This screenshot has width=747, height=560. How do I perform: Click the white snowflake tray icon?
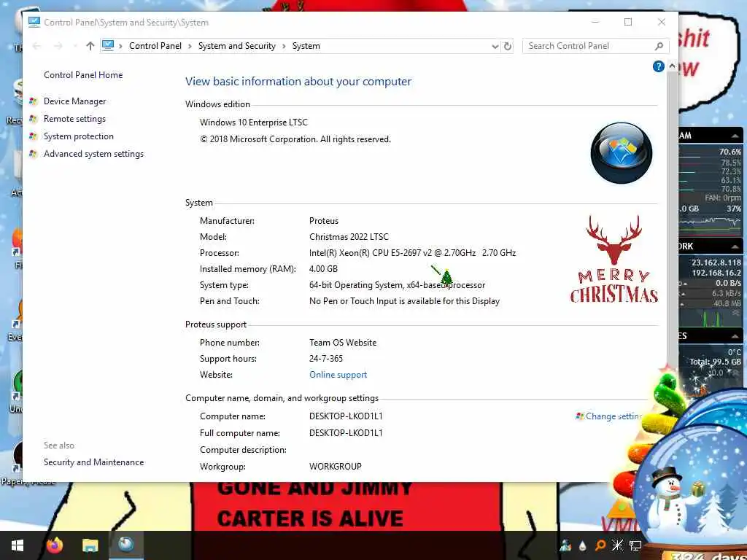click(x=617, y=545)
